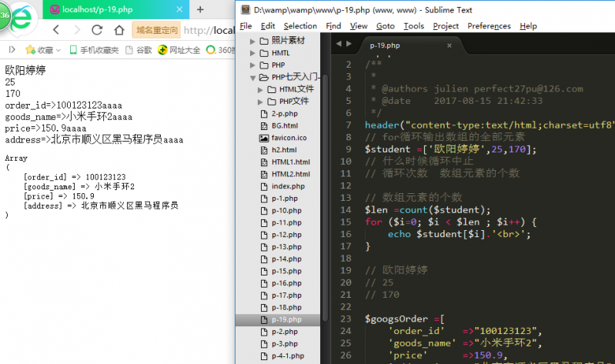
Task: Open the Preferences menu
Action: (x=489, y=25)
